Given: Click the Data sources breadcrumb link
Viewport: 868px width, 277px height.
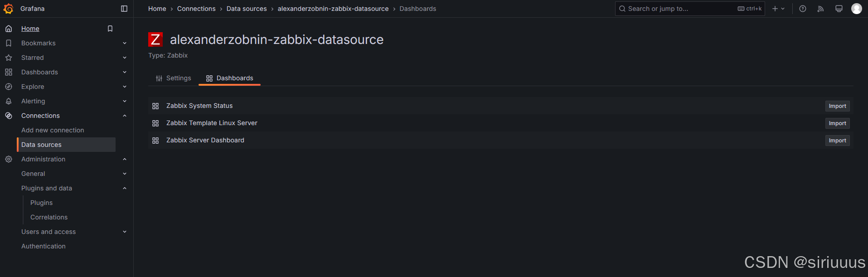Looking at the screenshot, I should (x=247, y=9).
